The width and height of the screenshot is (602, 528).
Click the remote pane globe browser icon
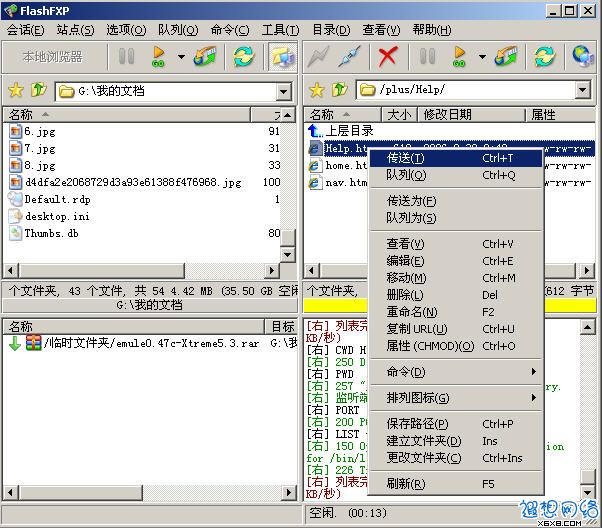583,56
